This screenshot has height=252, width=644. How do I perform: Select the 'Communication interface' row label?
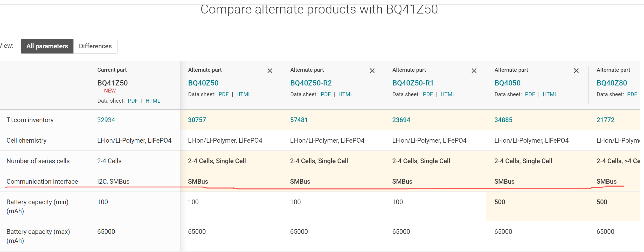click(42, 181)
